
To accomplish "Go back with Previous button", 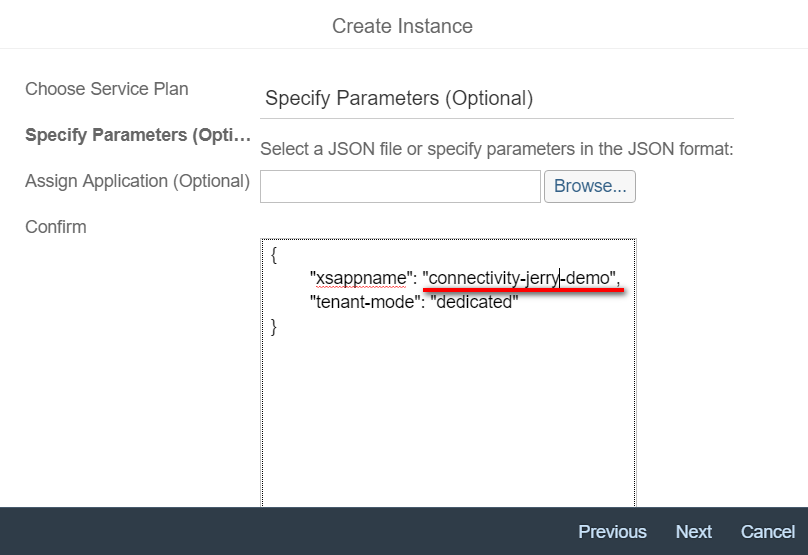I will point(612,532).
